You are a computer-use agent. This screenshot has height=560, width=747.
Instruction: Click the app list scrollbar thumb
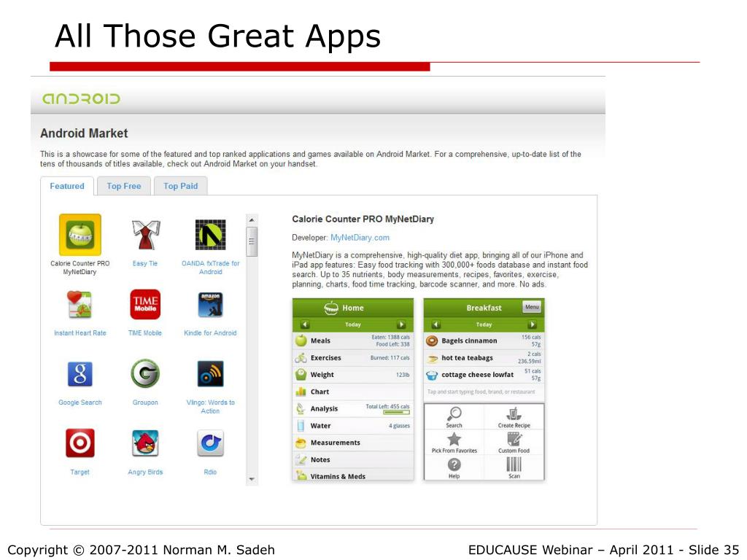252,241
